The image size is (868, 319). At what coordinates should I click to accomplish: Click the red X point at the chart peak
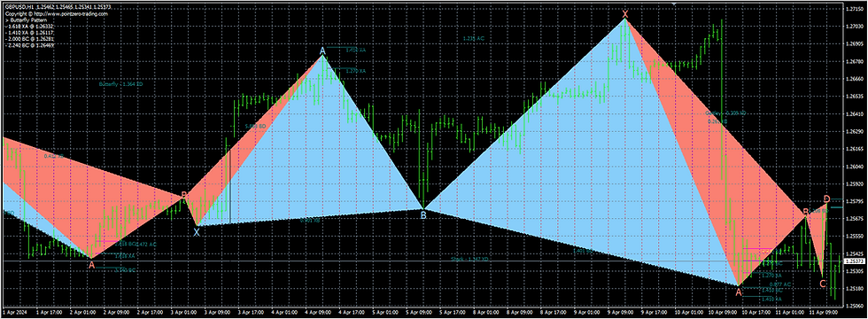(625, 13)
